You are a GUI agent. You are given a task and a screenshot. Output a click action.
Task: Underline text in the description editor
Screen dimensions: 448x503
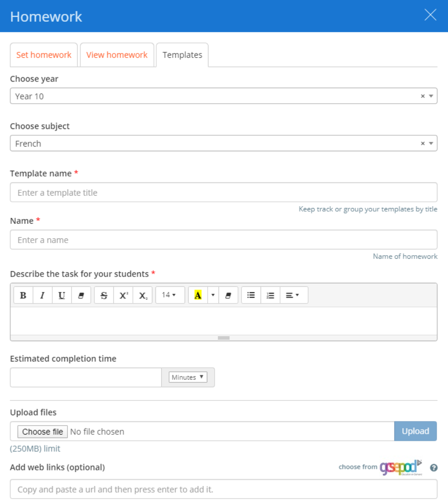62,295
